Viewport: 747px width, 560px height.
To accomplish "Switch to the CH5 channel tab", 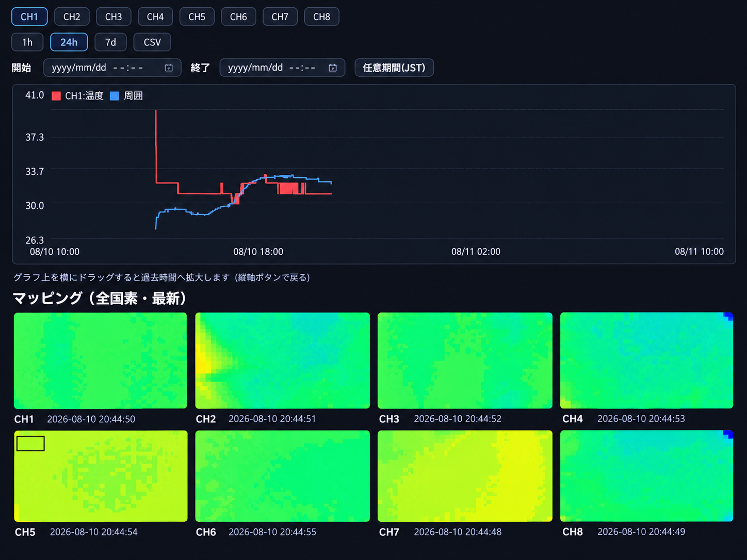I will 197,17.
